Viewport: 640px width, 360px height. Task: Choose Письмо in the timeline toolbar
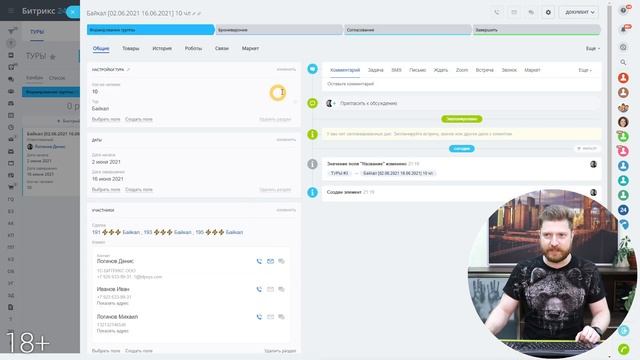coord(418,70)
